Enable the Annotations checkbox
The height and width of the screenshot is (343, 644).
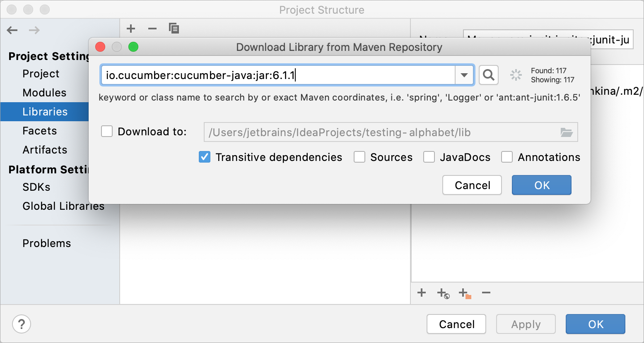tap(507, 157)
